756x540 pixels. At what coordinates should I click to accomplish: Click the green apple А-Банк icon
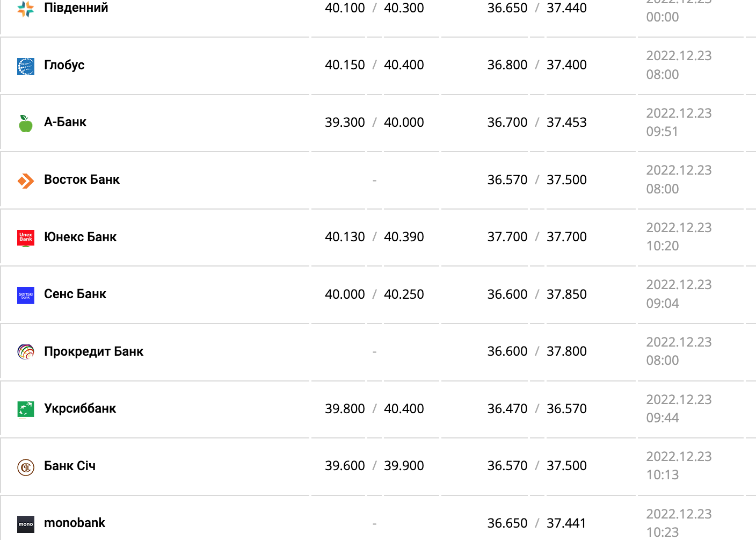click(x=26, y=124)
